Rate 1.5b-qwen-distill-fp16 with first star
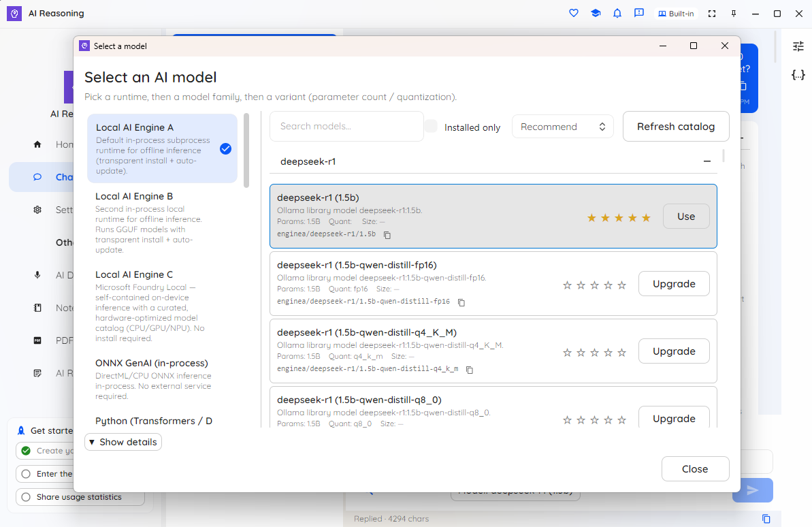Image resolution: width=812 pixels, height=527 pixels. (x=567, y=285)
